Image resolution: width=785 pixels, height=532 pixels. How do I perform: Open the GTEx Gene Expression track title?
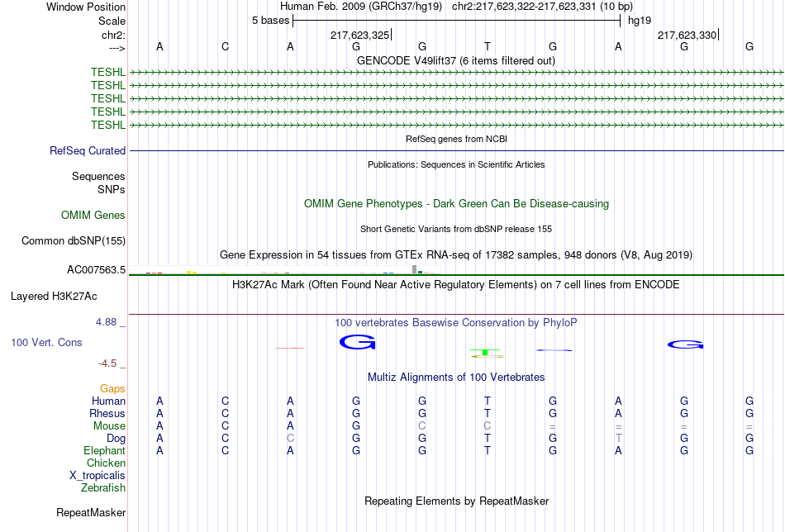tap(456, 254)
